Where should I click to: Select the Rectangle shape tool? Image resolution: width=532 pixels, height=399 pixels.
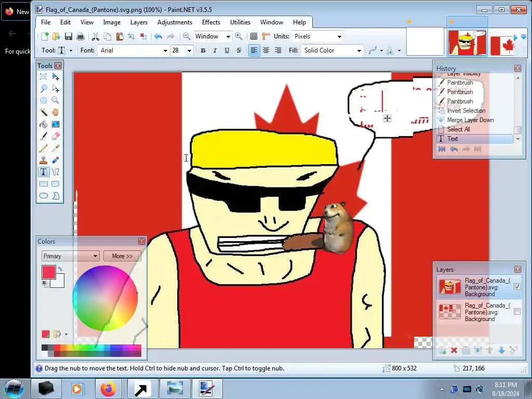44,184
